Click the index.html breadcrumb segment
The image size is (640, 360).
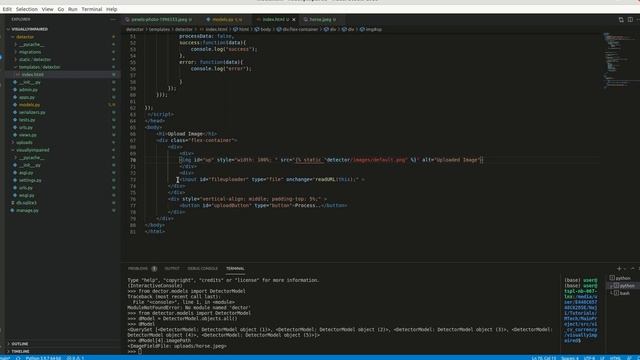214,29
